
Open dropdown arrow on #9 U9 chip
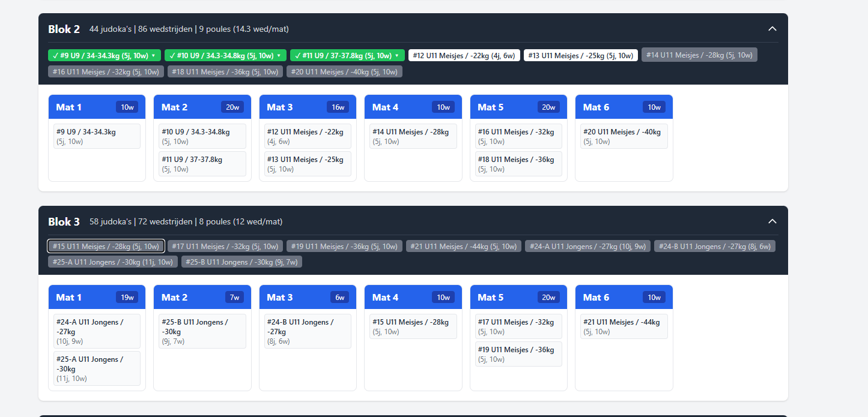tap(153, 56)
